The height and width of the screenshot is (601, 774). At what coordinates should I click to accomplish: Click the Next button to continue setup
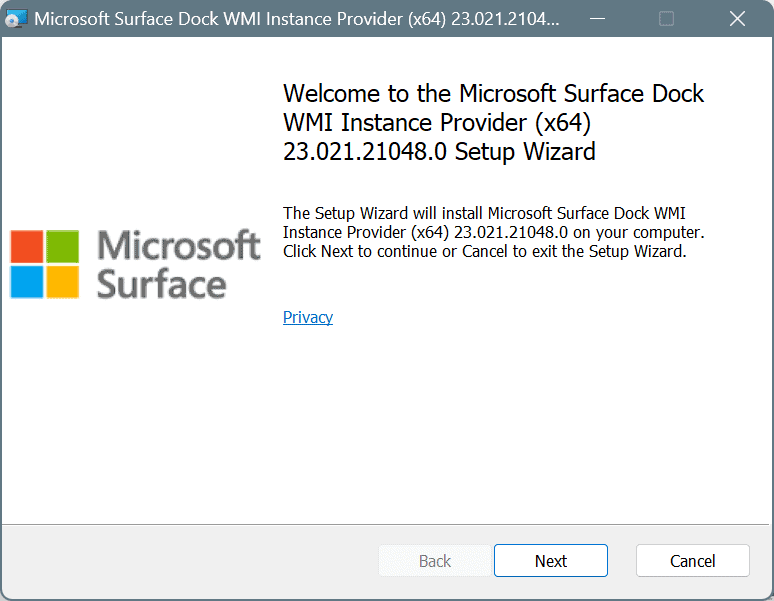550,561
